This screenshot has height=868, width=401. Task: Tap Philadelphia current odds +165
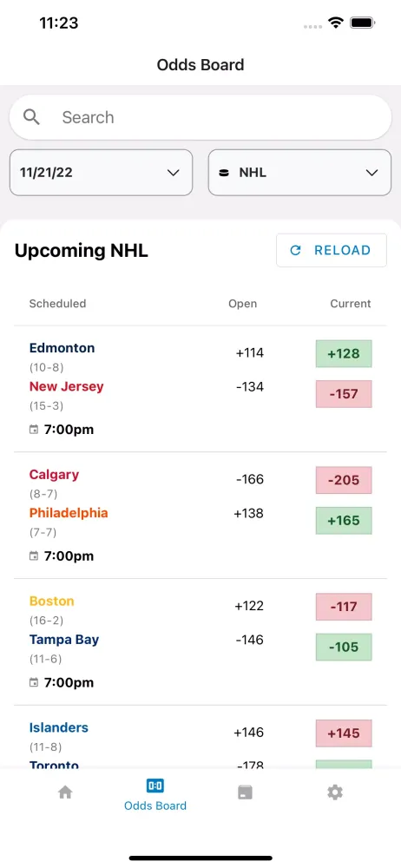pyautogui.click(x=344, y=520)
